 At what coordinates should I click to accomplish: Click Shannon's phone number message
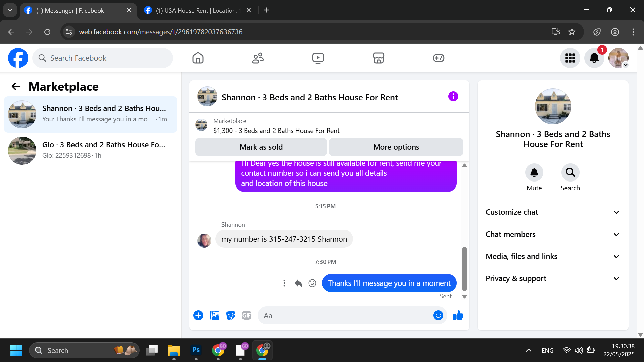tap(284, 239)
